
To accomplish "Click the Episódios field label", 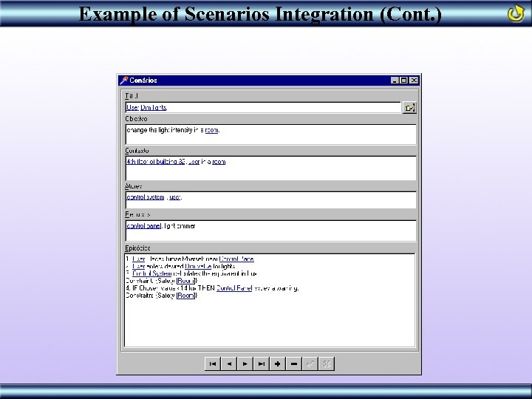I will [137, 248].
